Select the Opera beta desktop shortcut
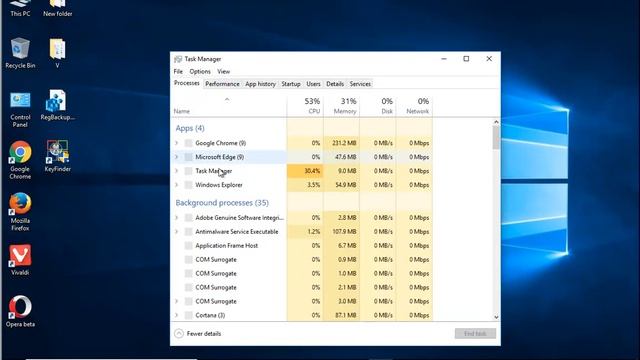This screenshot has height=360, width=640. [20, 311]
